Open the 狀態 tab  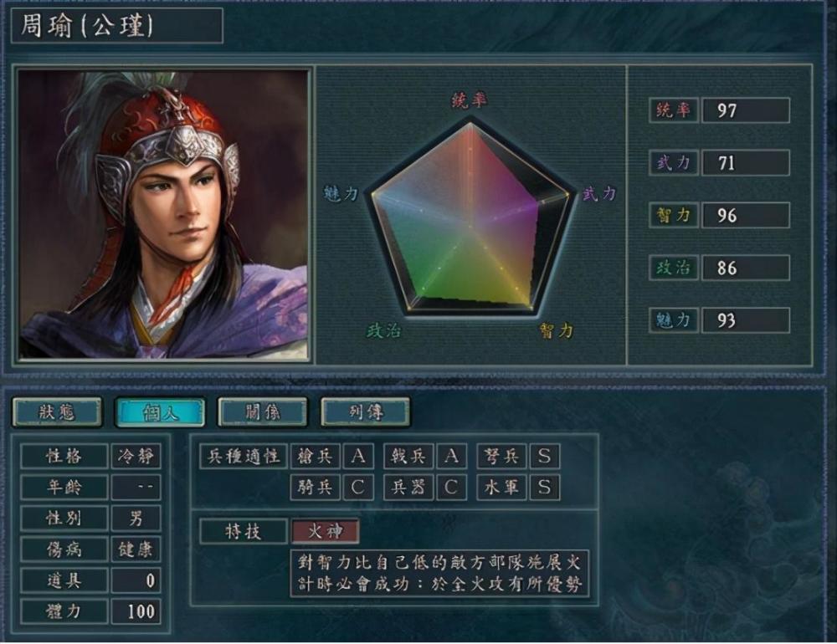pos(57,411)
